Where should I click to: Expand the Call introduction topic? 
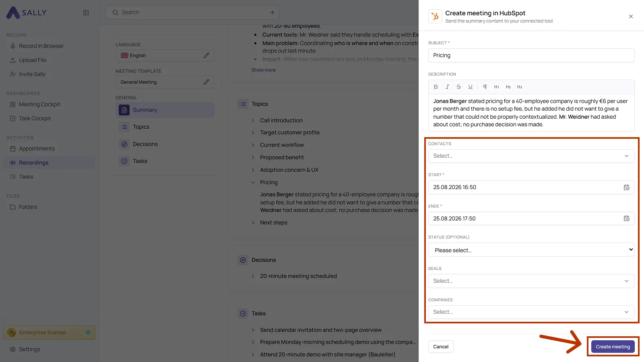[253, 121]
